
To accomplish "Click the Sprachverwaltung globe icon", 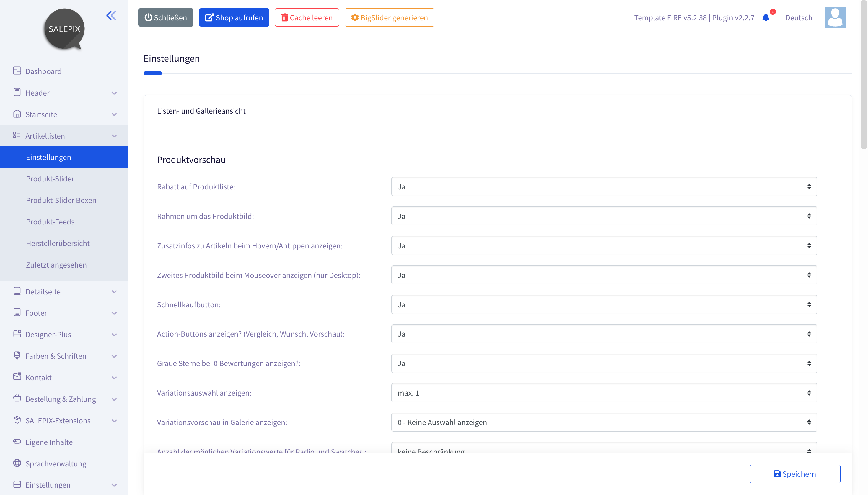I will point(17,463).
